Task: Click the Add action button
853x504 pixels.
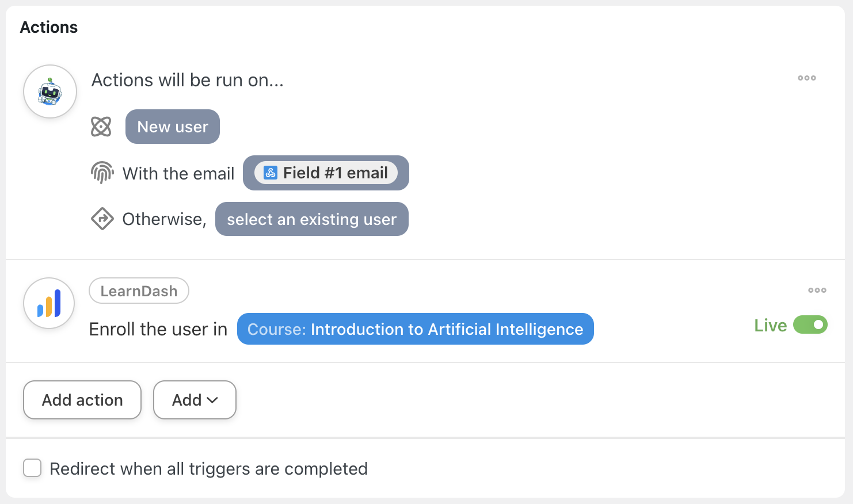Action: tap(82, 400)
